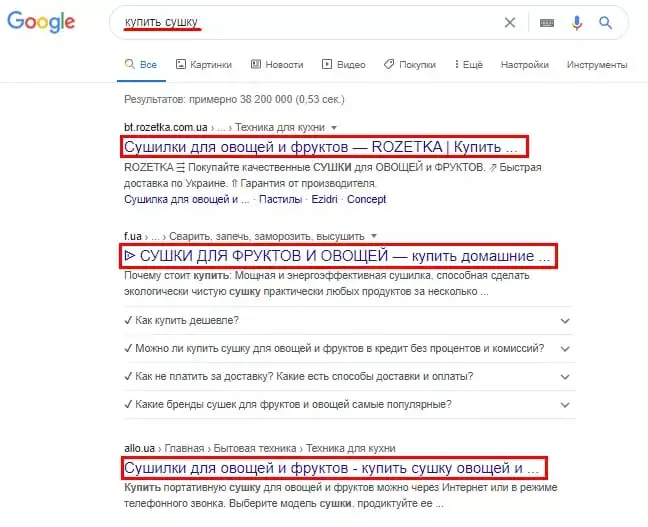Switch to the Новости tab
This screenshot has width=648, height=527.
tap(277, 64)
